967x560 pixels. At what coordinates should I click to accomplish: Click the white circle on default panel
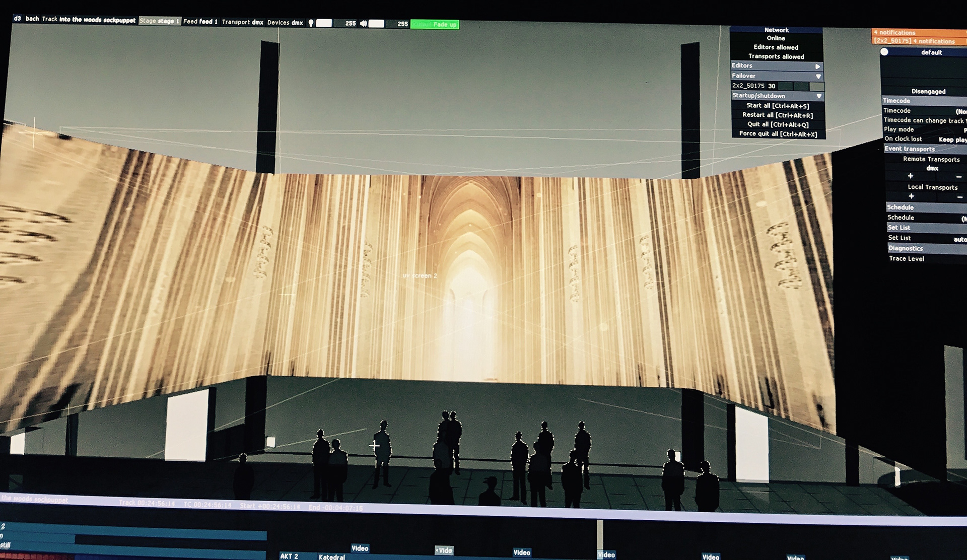884,52
